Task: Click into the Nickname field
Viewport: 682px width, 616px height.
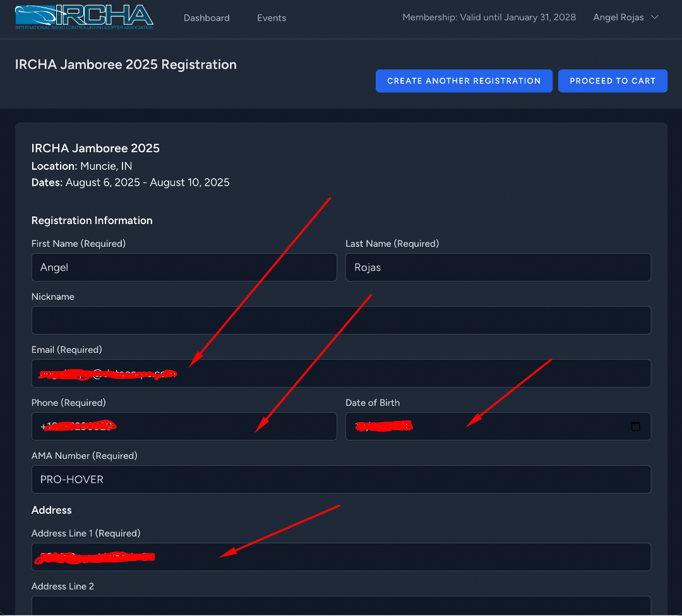Action: coord(341,321)
